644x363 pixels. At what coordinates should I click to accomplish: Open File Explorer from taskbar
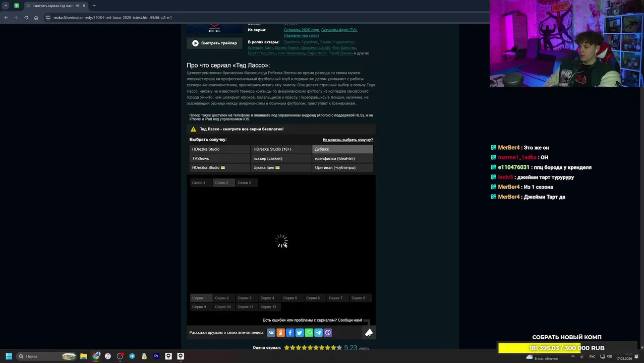point(84,356)
